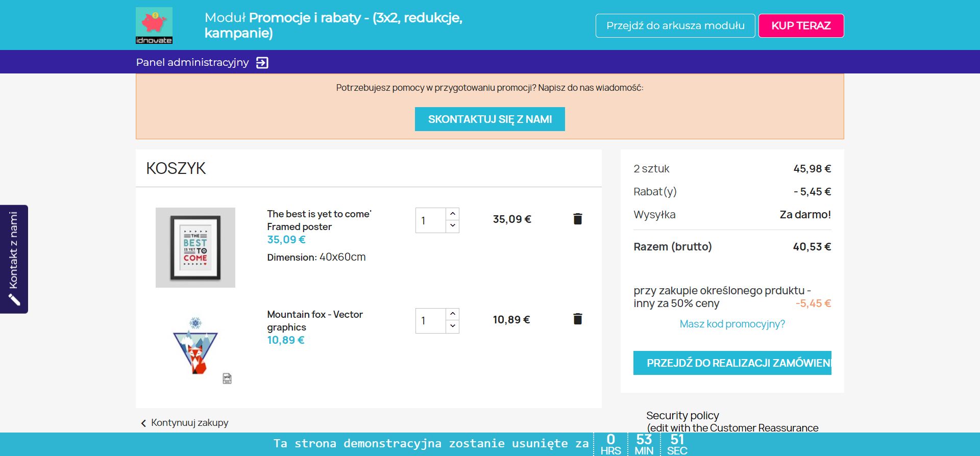Open the Kontakt z nami side tab
This screenshot has height=456, width=980.
click(x=14, y=259)
